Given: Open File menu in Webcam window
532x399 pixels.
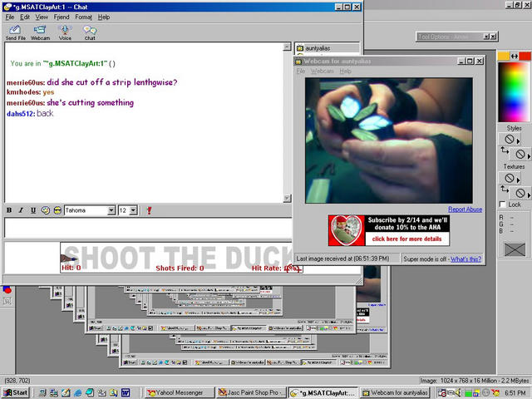Looking at the screenshot, I should pyautogui.click(x=301, y=71).
